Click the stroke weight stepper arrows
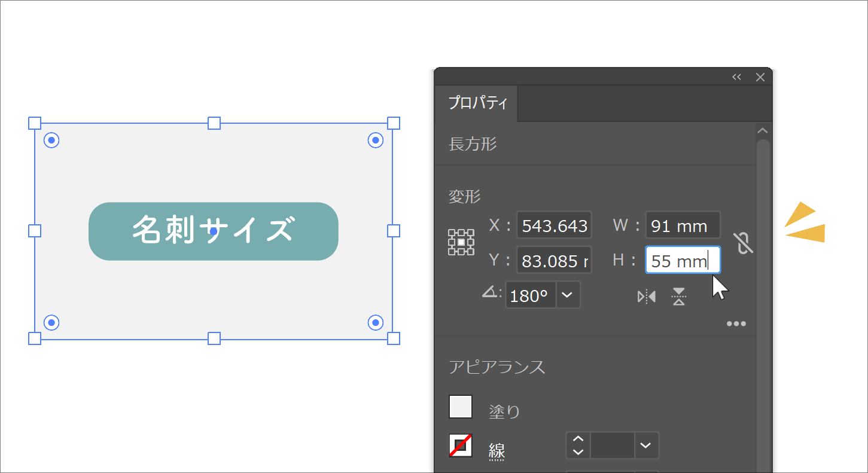This screenshot has height=473, width=868. tap(578, 445)
